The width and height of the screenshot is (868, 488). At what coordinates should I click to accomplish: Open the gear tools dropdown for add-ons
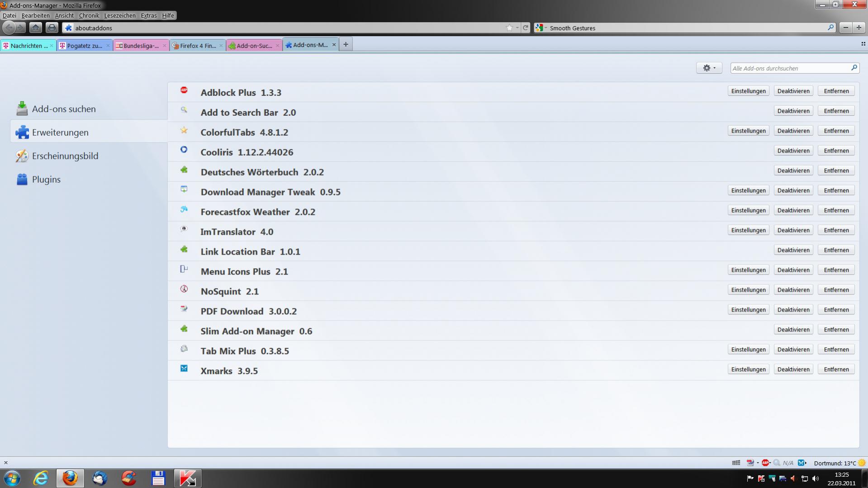[x=709, y=68]
